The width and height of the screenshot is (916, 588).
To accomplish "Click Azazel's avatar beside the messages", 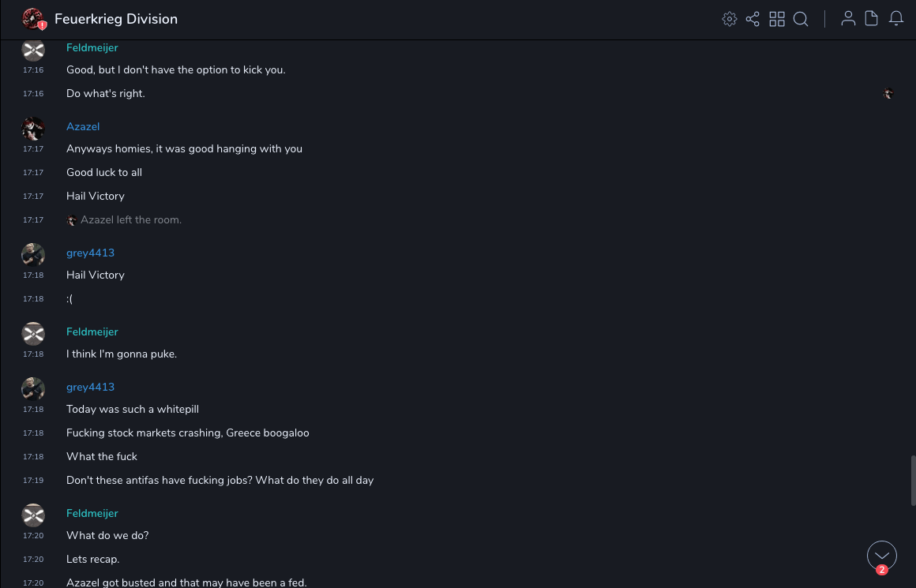I will [33, 128].
